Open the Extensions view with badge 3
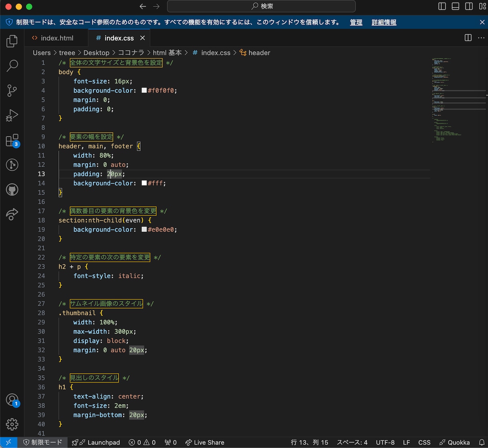The height and width of the screenshot is (448, 488). point(12,140)
